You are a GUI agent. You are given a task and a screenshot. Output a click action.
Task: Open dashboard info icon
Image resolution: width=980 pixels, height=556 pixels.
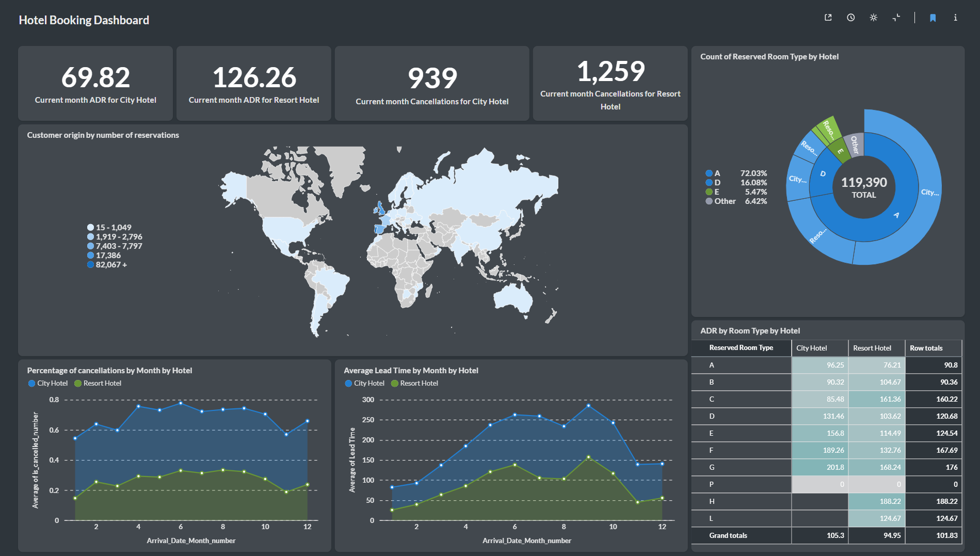click(x=955, y=18)
